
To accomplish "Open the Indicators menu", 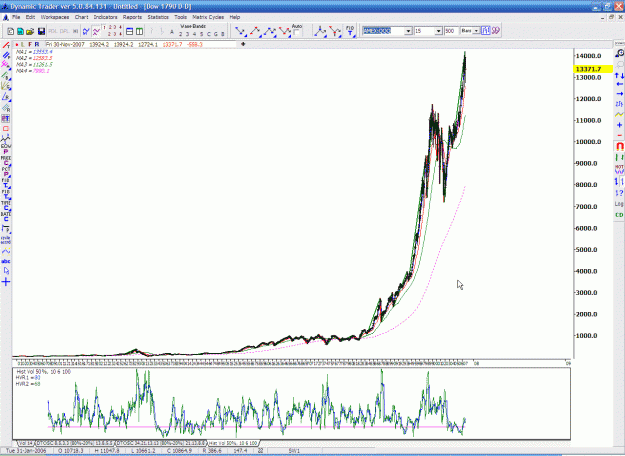I will (x=105, y=17).
